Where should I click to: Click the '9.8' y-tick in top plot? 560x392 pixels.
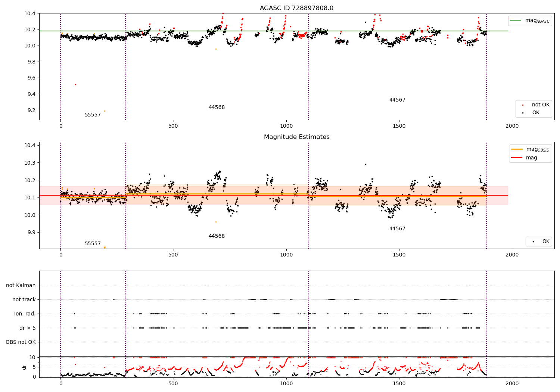(x=31, y=62)
